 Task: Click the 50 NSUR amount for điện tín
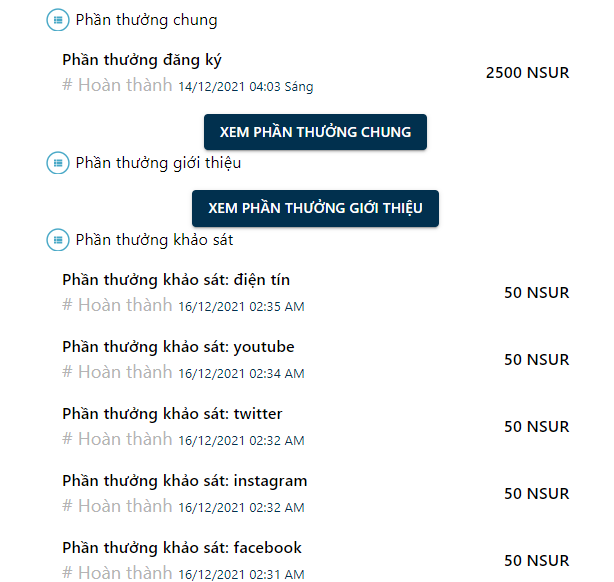tap(536, 293)
